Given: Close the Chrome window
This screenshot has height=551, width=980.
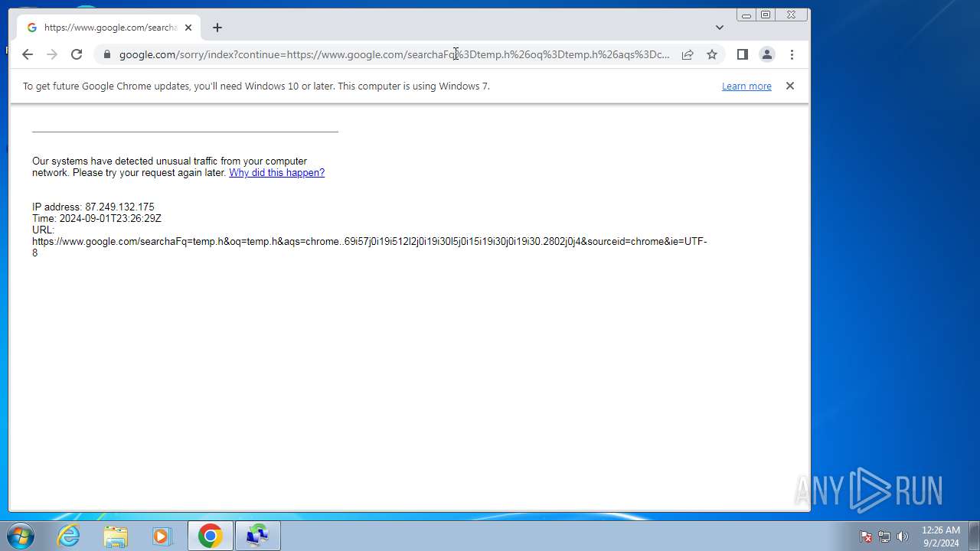Looking at the screenshot, I should [x=791, y=15].
